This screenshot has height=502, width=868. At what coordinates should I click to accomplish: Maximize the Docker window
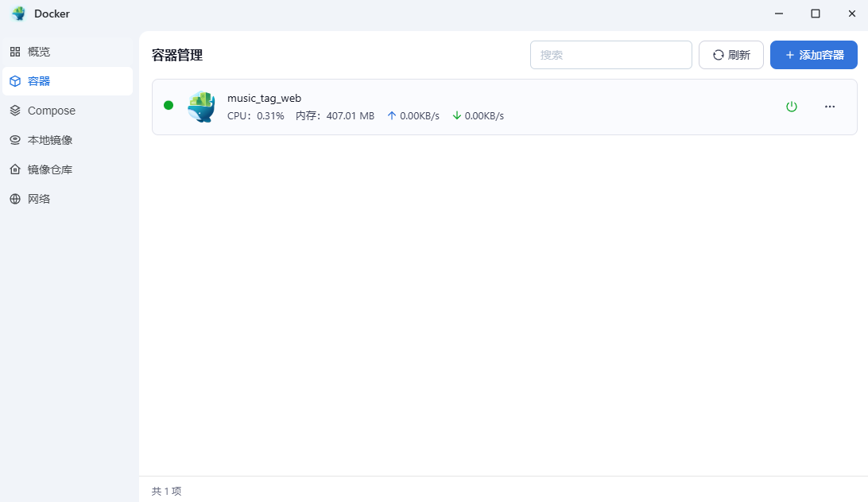815,14
